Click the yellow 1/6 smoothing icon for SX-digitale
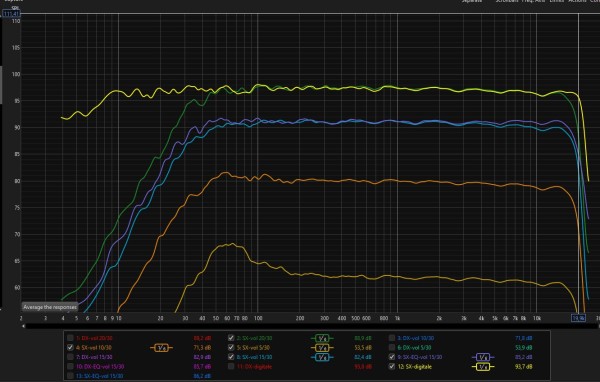This screenshot has width=600, height=382. (483, 367)
